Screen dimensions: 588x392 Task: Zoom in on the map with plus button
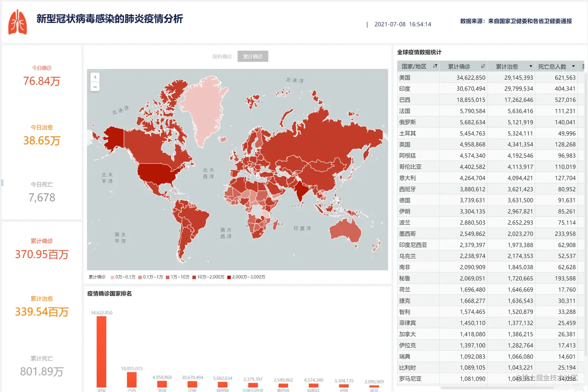pos(95,77)
